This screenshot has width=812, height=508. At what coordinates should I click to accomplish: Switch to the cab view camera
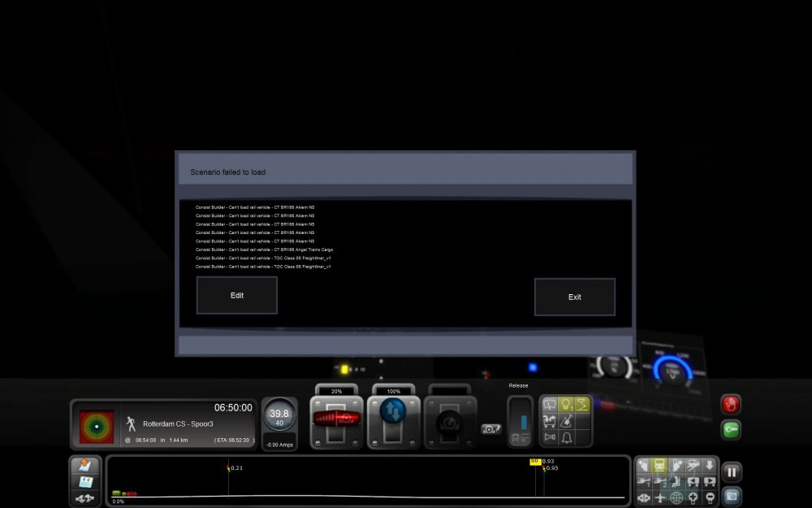(660, 466)
